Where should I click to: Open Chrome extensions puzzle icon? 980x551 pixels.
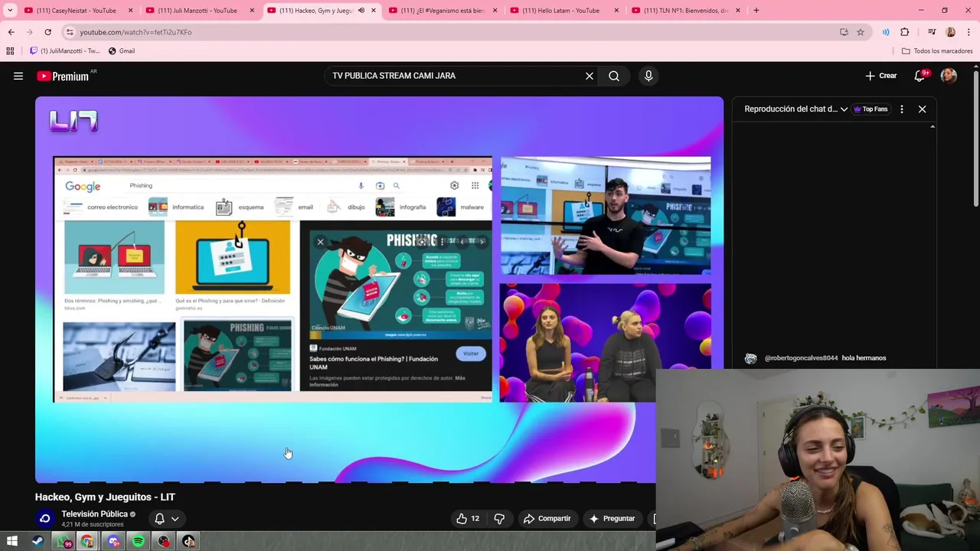click(905, 32)
